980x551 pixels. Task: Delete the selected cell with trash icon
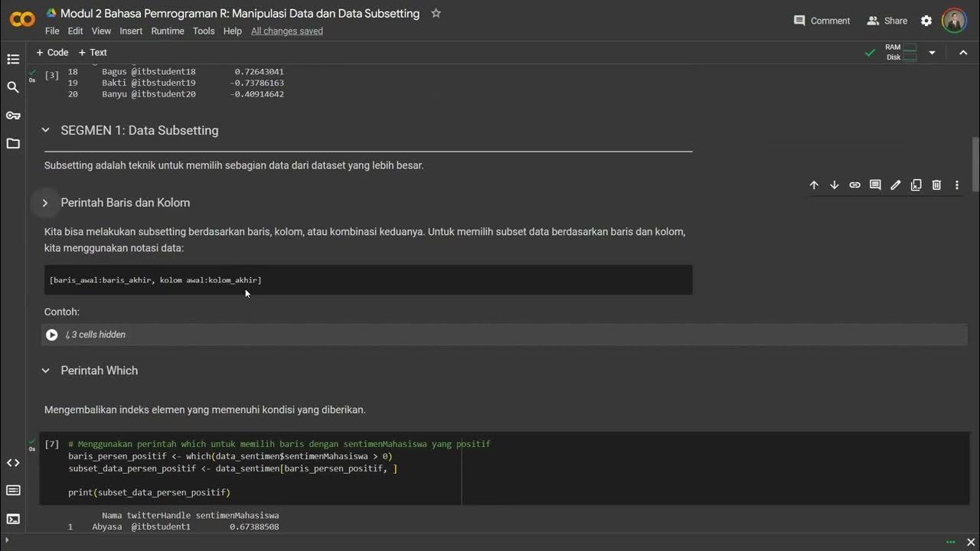(936, 185)
